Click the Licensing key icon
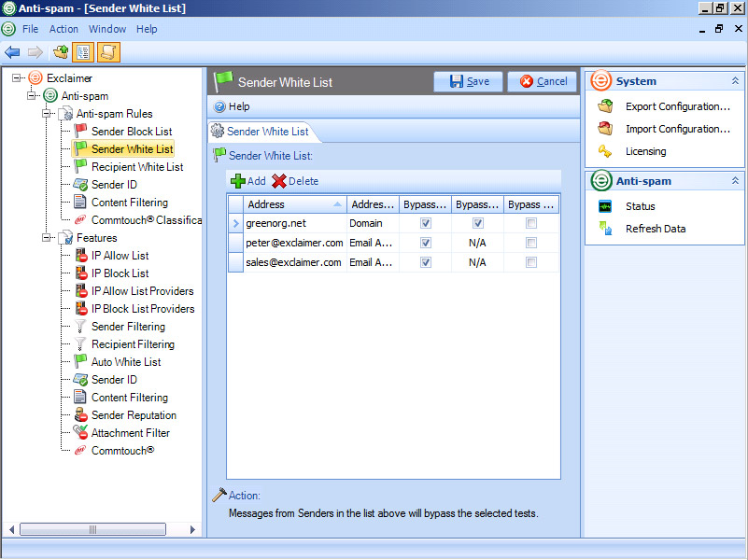Image resolution: width=748 pixels, height=560 pixels. click(605, 151)
